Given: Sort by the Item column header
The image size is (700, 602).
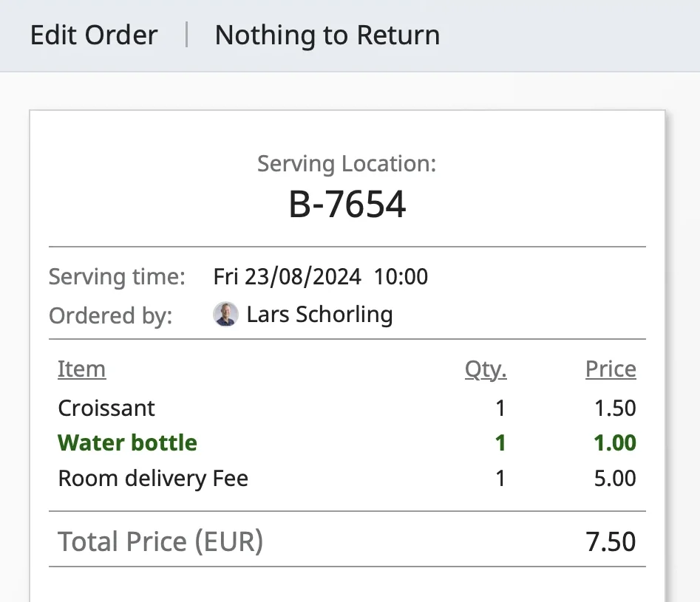Looking at the screenshot, I should pos(82,369).
